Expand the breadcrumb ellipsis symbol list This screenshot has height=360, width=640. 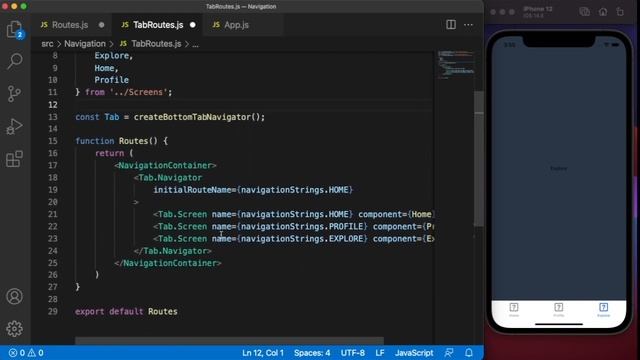[x=196, y=44]
